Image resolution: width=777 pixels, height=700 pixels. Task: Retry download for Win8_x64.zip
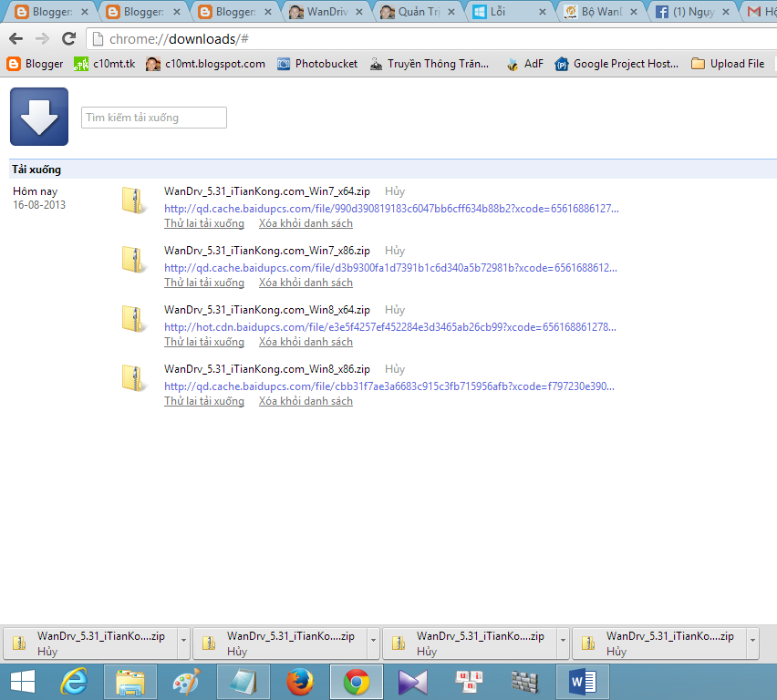[204, 342]
